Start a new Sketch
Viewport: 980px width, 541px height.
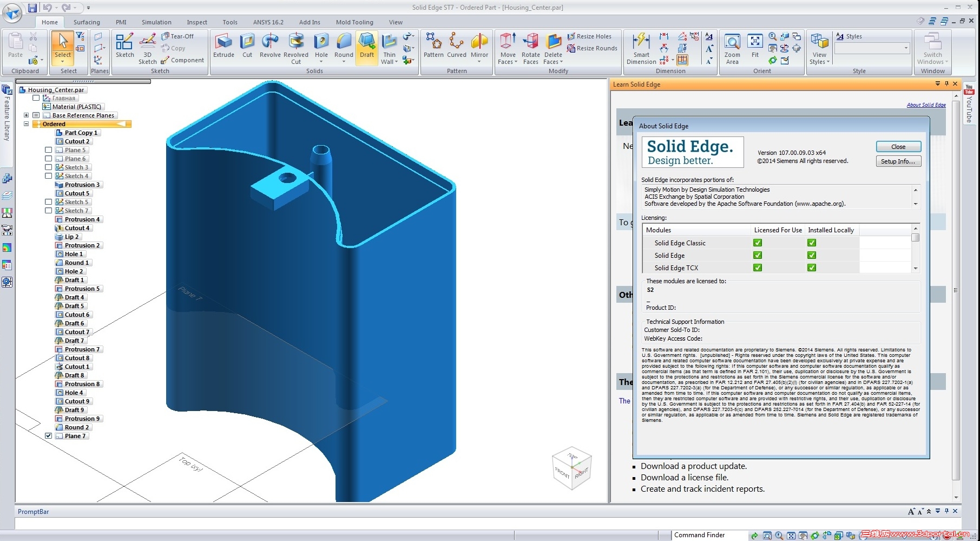click(x=124, y=46)
